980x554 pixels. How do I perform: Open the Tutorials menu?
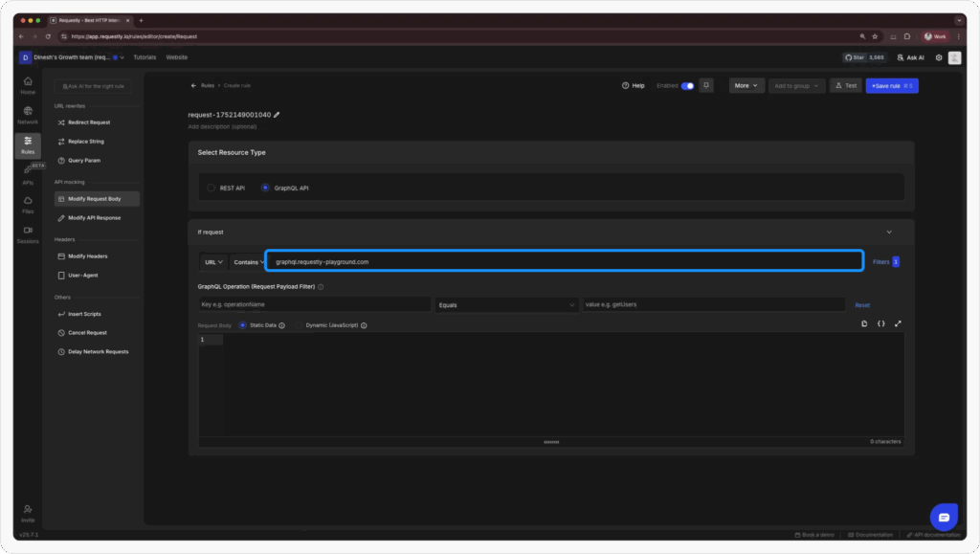145,57
